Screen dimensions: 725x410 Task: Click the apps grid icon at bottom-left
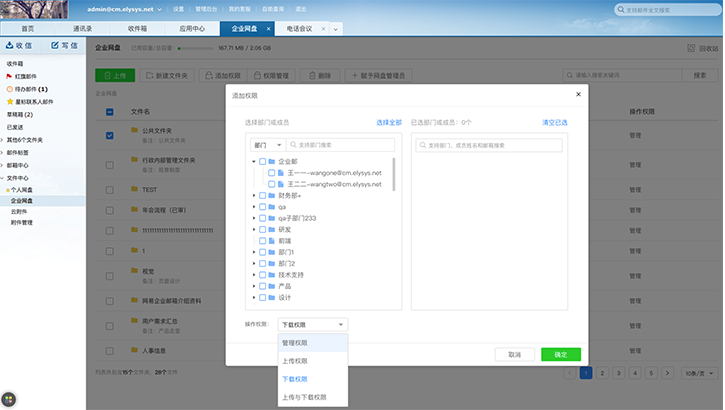[x=9, y=399]
